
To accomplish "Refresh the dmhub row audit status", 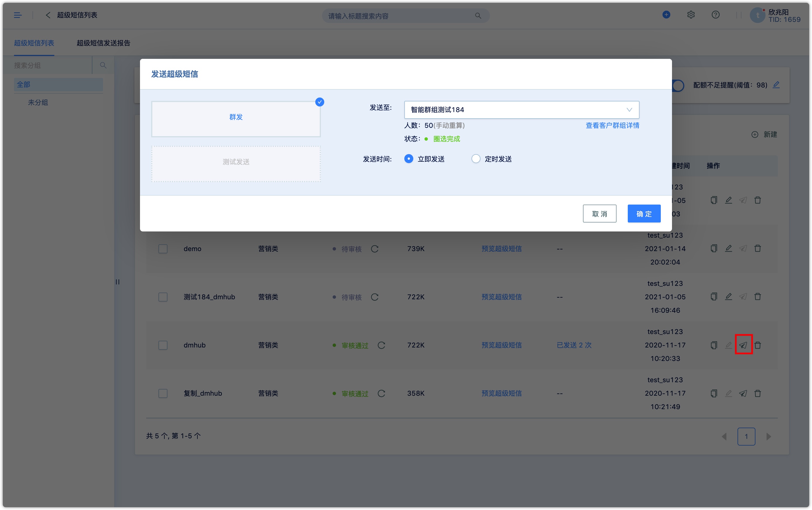I will click(381, 346).
